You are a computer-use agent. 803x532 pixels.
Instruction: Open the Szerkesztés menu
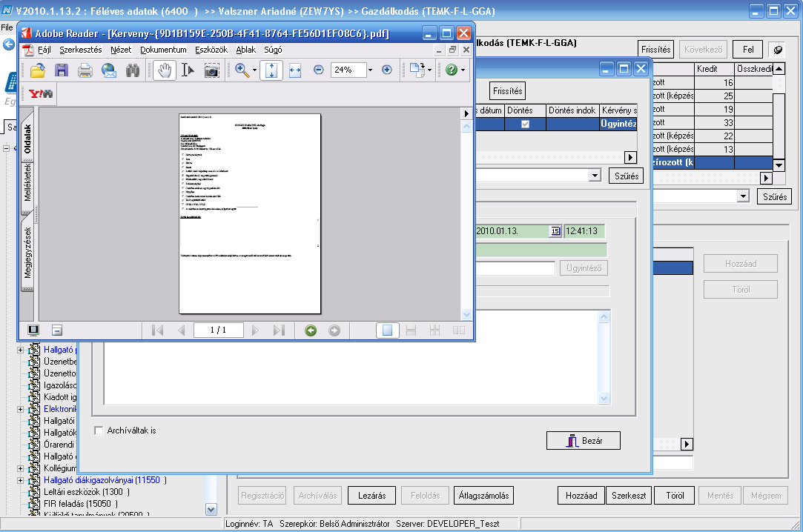pos(80,50)
